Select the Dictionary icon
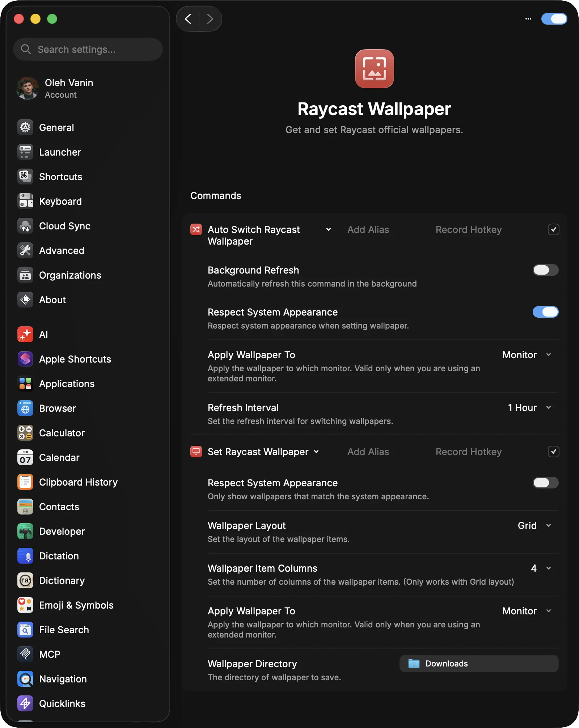This screenshot has height=728, width=579. (x=25, y=580)
